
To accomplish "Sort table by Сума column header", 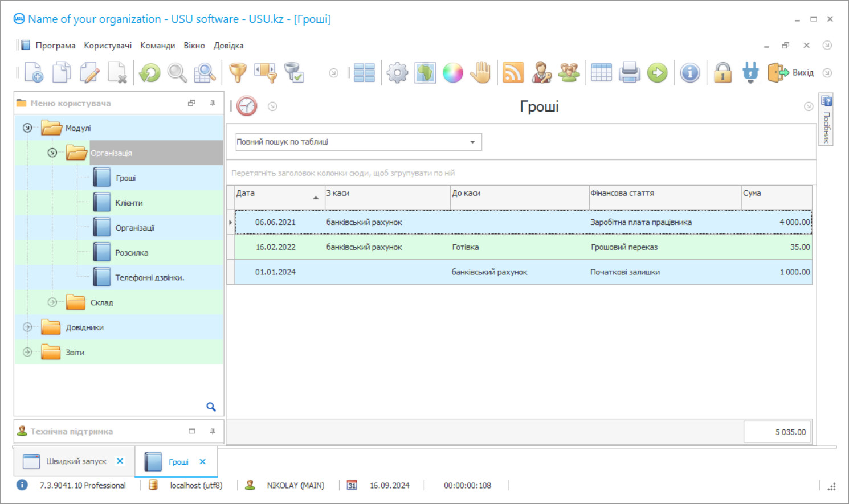I will 776,194.
